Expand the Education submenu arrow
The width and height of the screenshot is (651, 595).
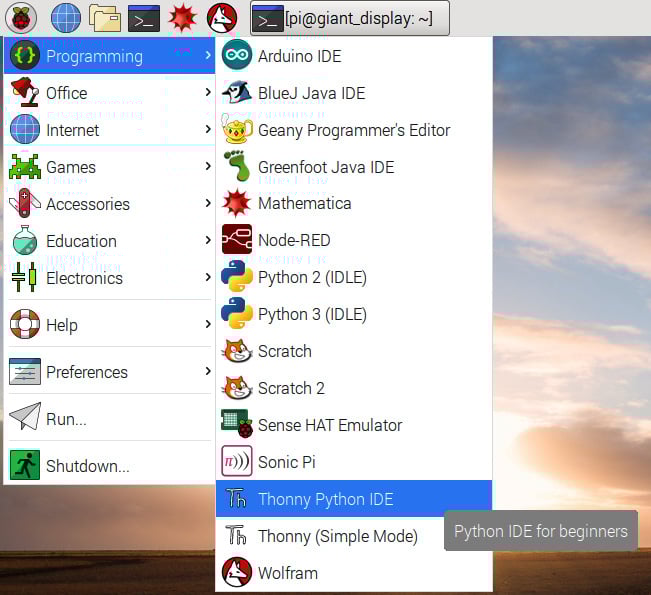pyautogui.click(x=208, y=240)
